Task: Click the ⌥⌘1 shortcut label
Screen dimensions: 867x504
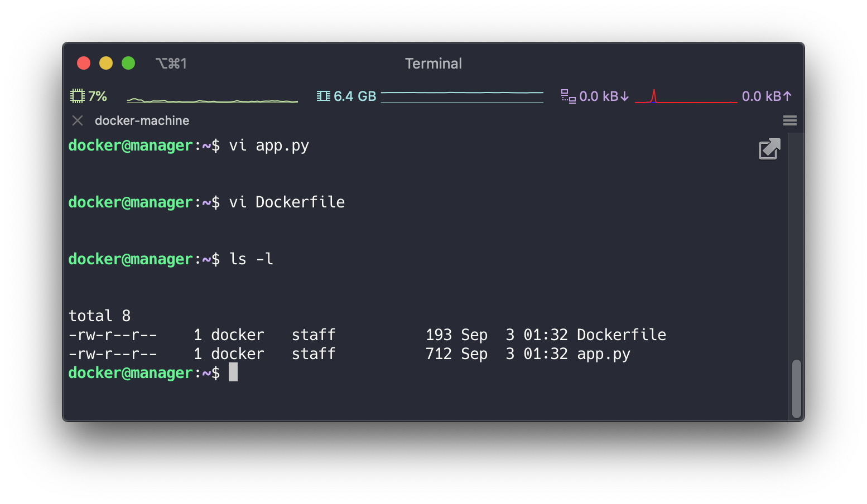Action: (171, 63)
